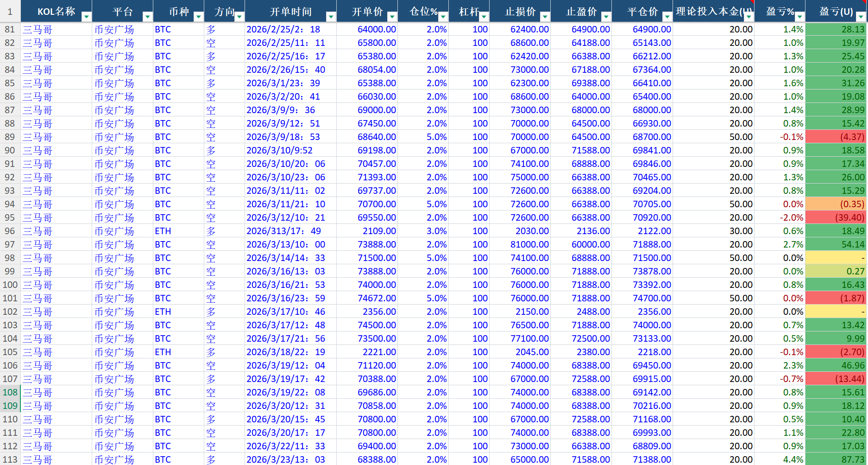The width and height of the screenshot is (868, 465).
Task: Open the 平台 column filter dropdown
Action: [147, 17]
